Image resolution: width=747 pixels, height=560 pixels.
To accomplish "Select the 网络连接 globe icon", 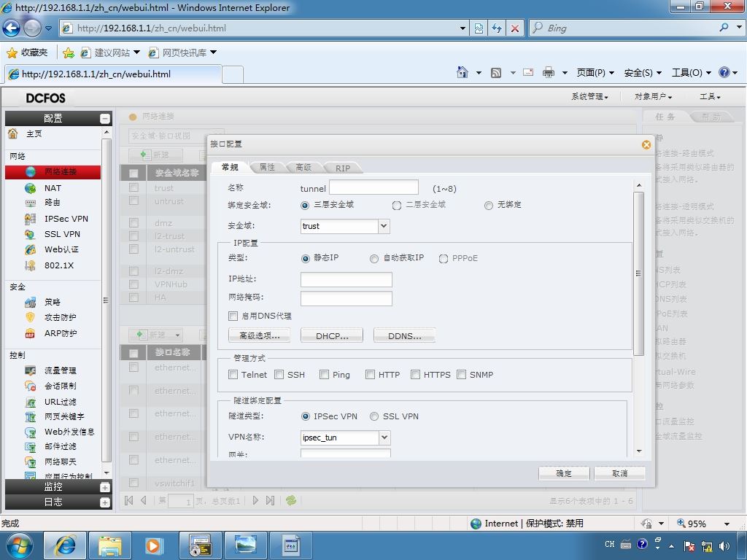I will pos(30,172).
